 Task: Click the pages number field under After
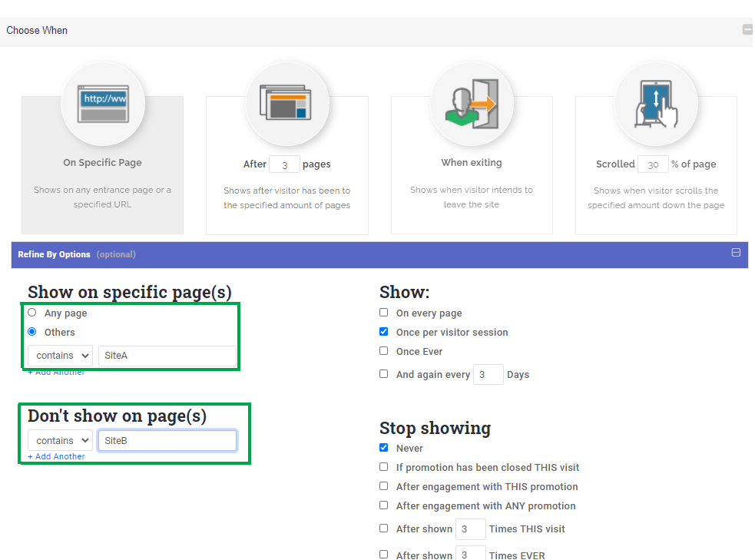[284, 164]
